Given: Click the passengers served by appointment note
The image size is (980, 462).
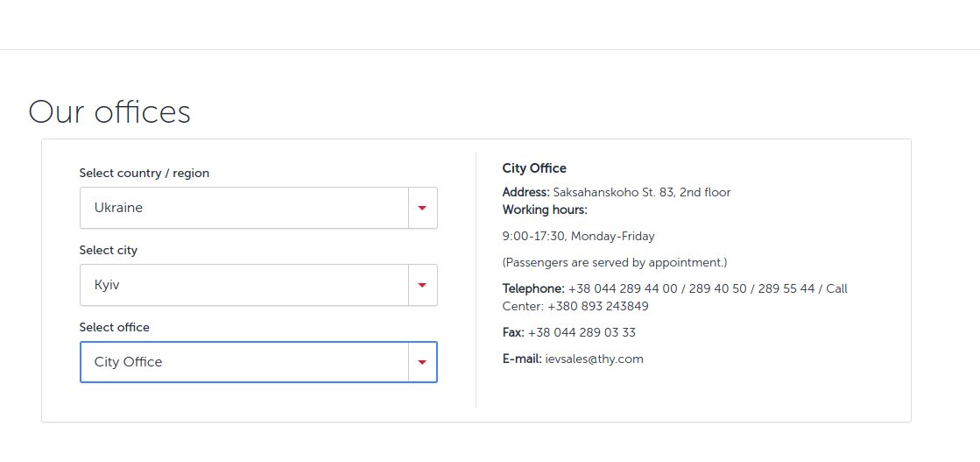Looking at the screenshot, I should [615, 263].
